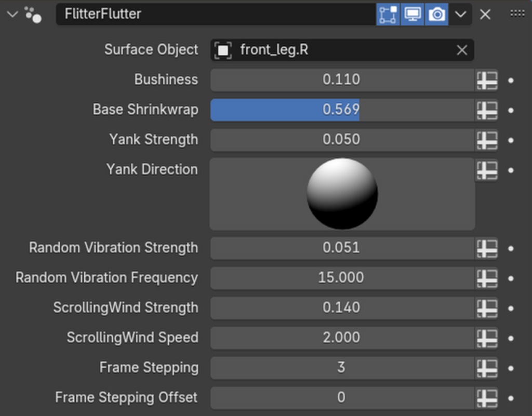
Task: Collapse the FlitterFlutter modifier panel
Action: 12,14
